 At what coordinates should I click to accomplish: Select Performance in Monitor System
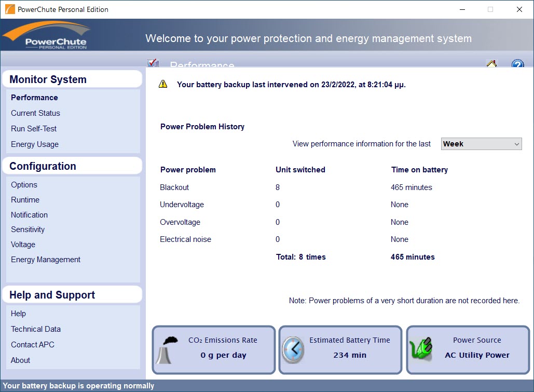click(34, 98)
